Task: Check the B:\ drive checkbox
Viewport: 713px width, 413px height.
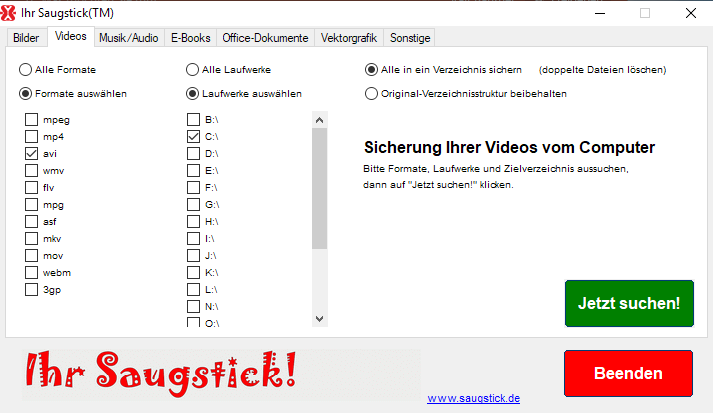Action: tap(194, 120)
